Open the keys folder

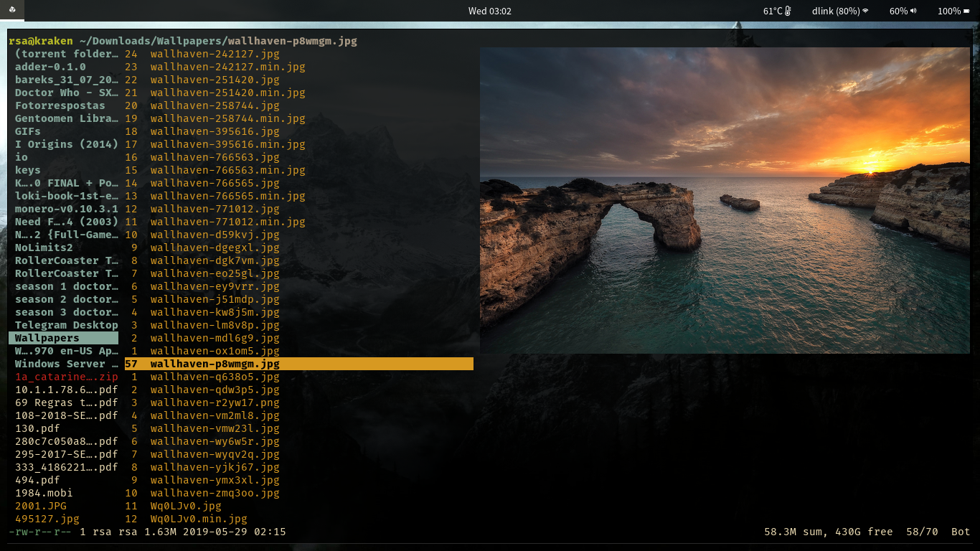point(27,170)
